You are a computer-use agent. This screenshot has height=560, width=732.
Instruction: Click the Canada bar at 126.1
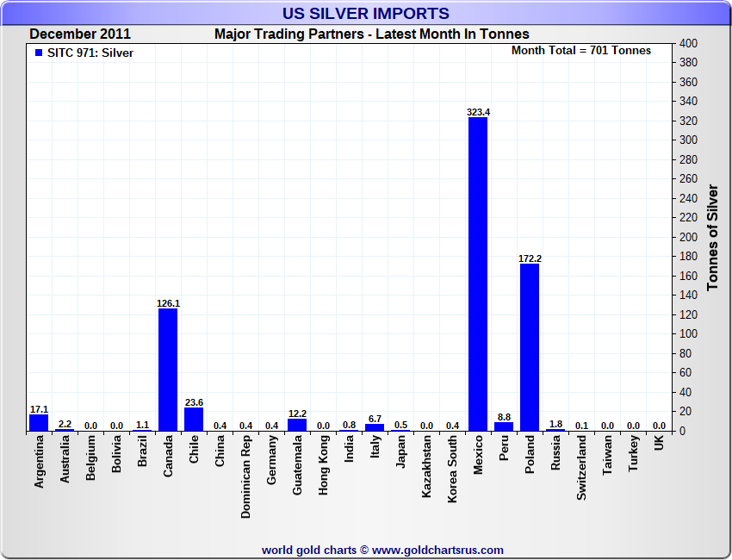168,370
